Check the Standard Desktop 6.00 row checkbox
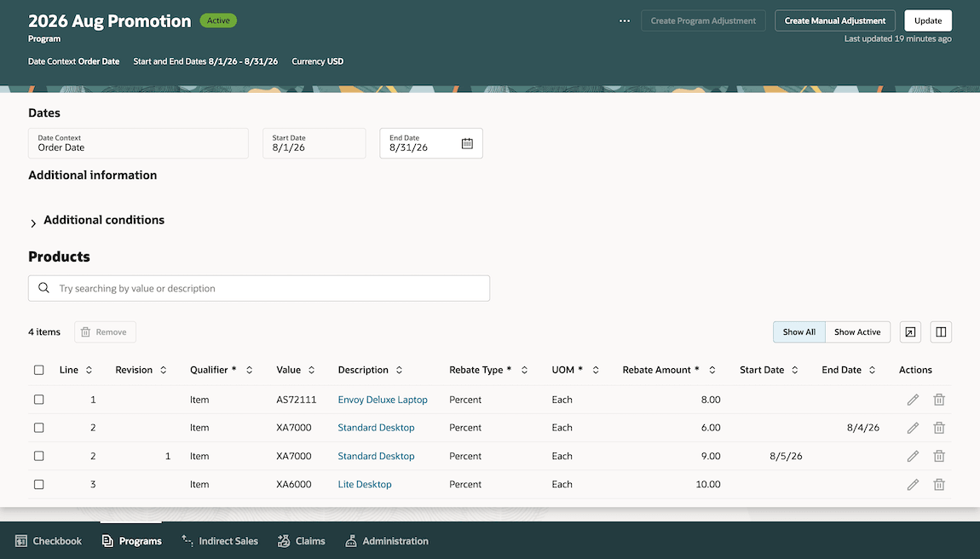Image resolution: width=980 pixels, height=559 pixels. tap(38, 428)
